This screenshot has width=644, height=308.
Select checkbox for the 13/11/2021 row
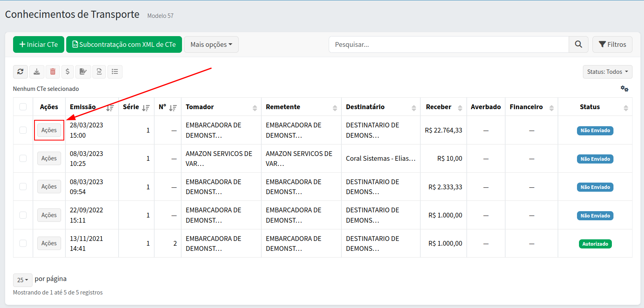23,243
